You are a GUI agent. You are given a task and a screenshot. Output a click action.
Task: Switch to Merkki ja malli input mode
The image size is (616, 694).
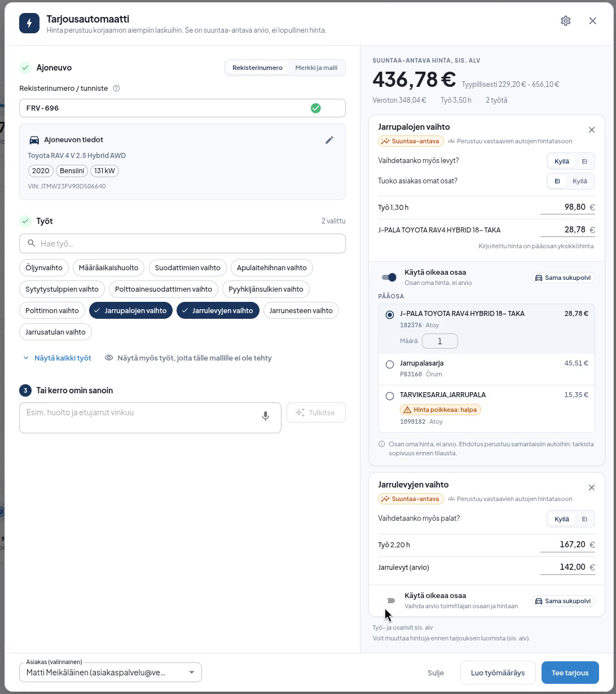coord(316,68)
